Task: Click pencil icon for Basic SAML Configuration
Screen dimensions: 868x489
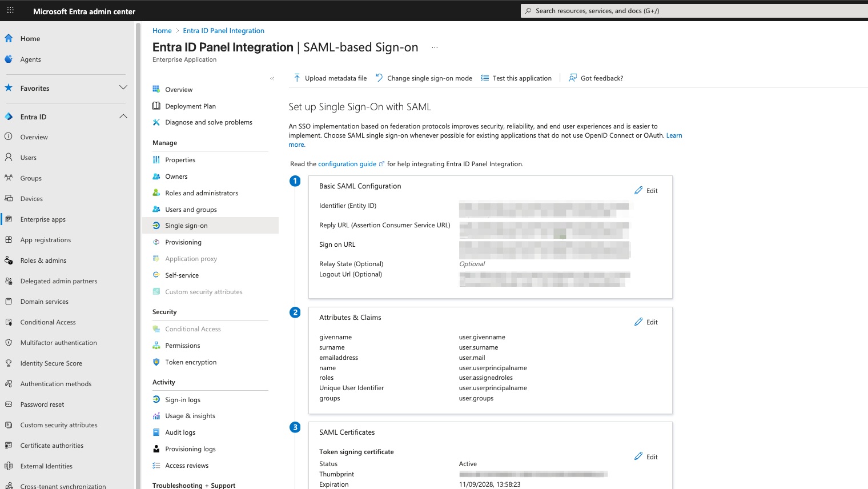Action: (638, 191)
